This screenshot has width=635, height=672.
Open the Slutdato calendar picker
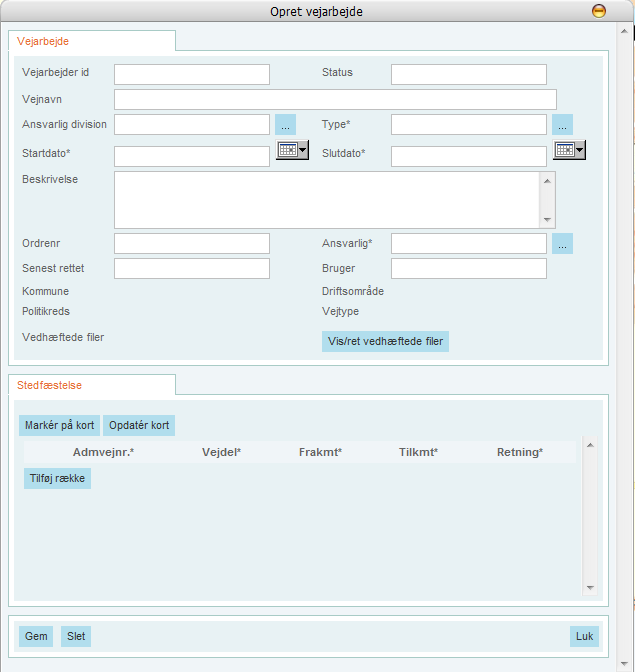pos(569,150)
